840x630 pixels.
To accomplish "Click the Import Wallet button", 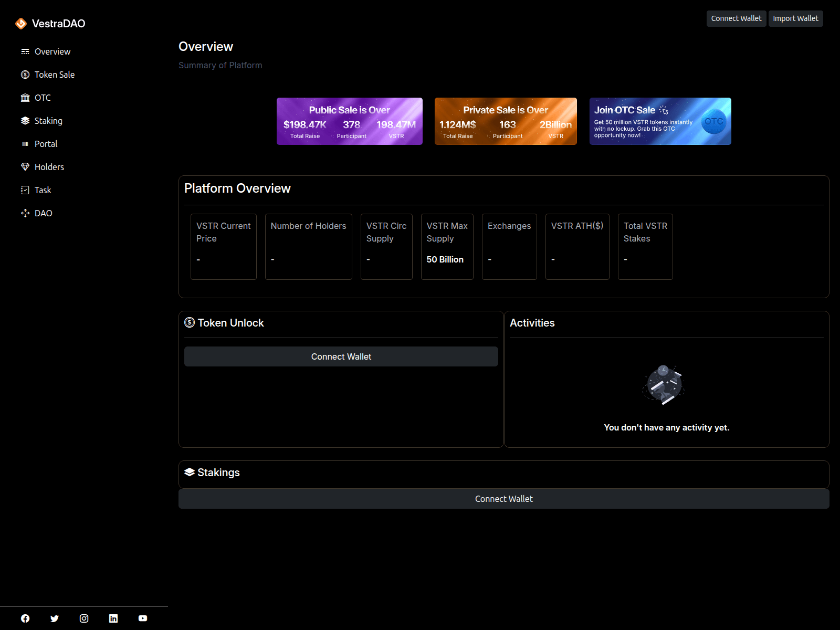I will (795, 18).
